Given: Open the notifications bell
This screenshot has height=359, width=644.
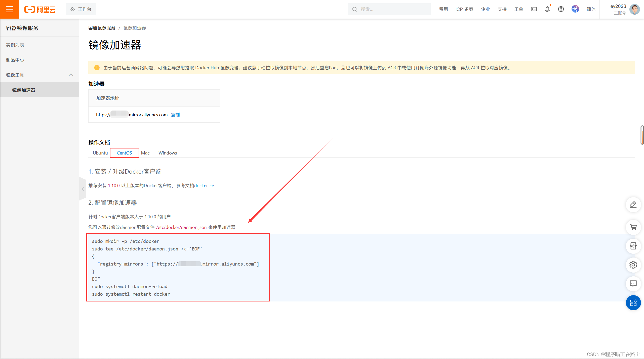Looking at the screenshot, I should coord(547,9).
